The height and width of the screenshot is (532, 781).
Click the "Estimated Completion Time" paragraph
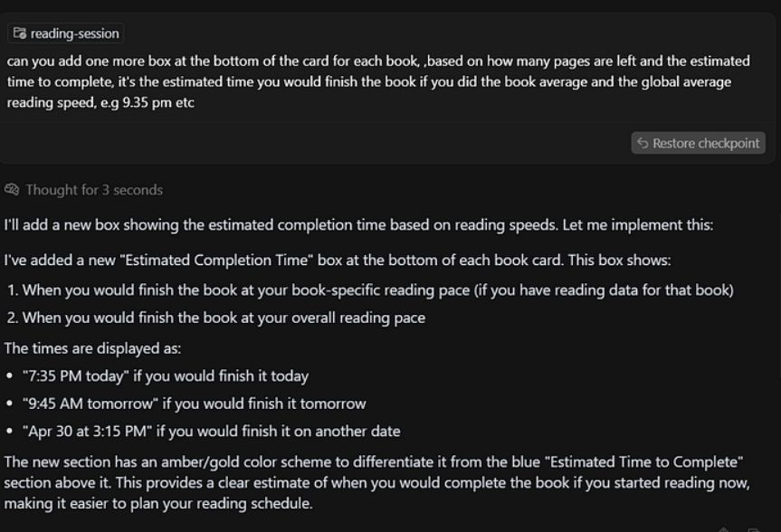pos(338,260)
